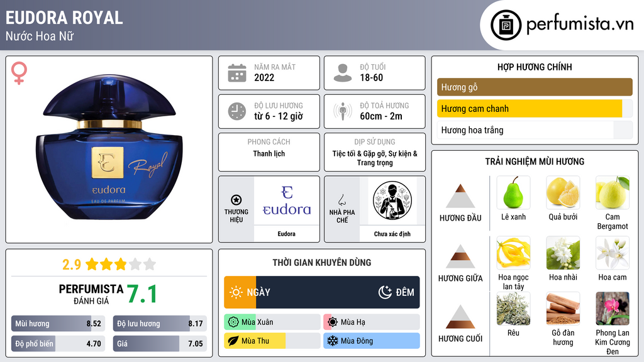The height and width of the screenshot is (362, 644).
Task: Click the person icon beside Độ tuổi
Action: pyautogui.click(x=343, y=73)
